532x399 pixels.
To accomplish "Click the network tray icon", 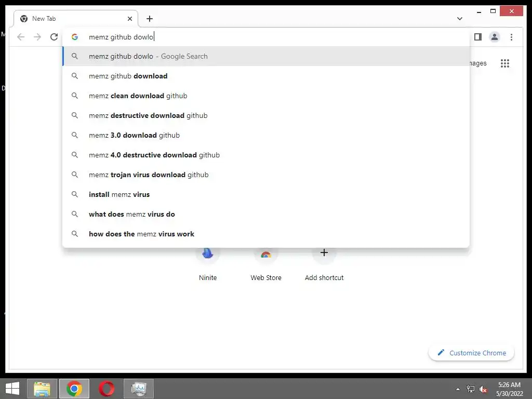I will [471, 389].
